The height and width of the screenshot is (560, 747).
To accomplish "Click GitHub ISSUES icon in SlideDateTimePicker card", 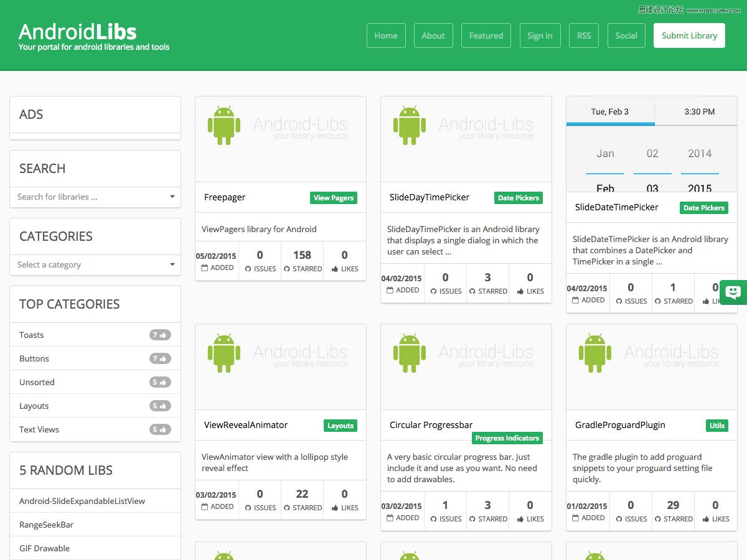I will tap(619, 302).
